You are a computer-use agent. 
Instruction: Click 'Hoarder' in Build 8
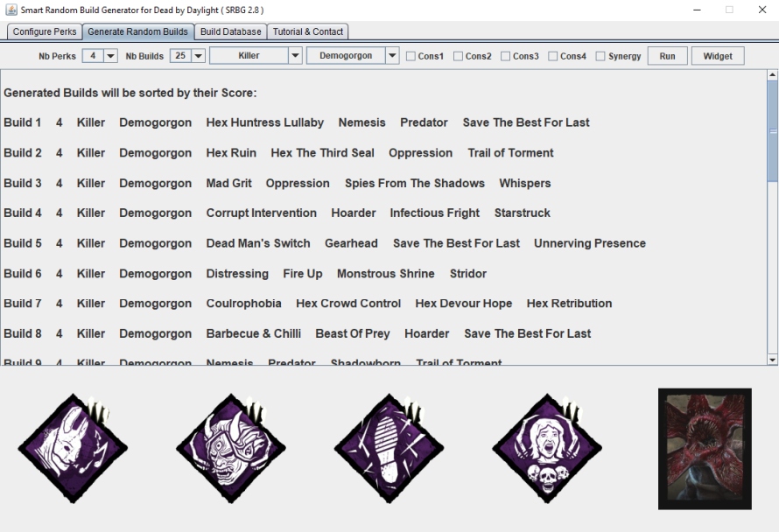[427, 333]
